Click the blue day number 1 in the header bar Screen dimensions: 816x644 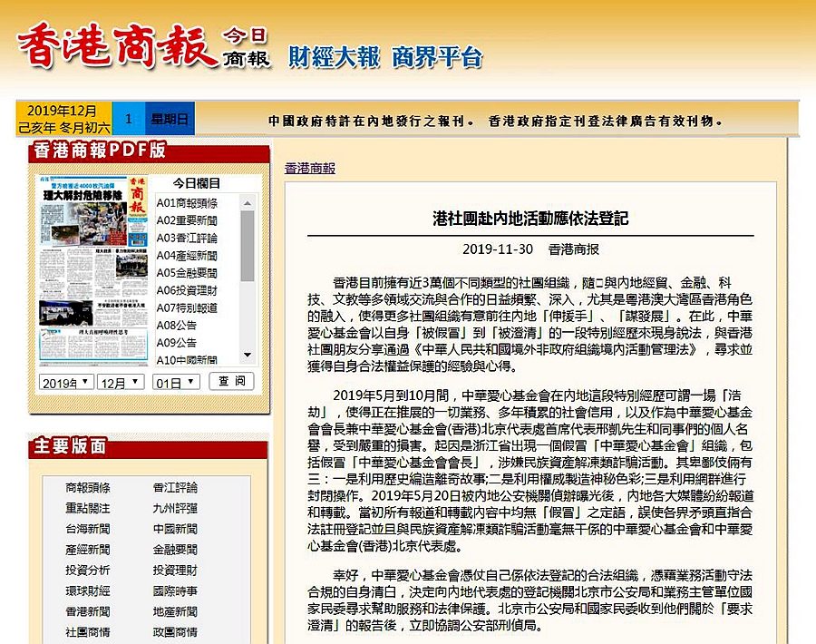pyautogui.click(x=129, y=119)
